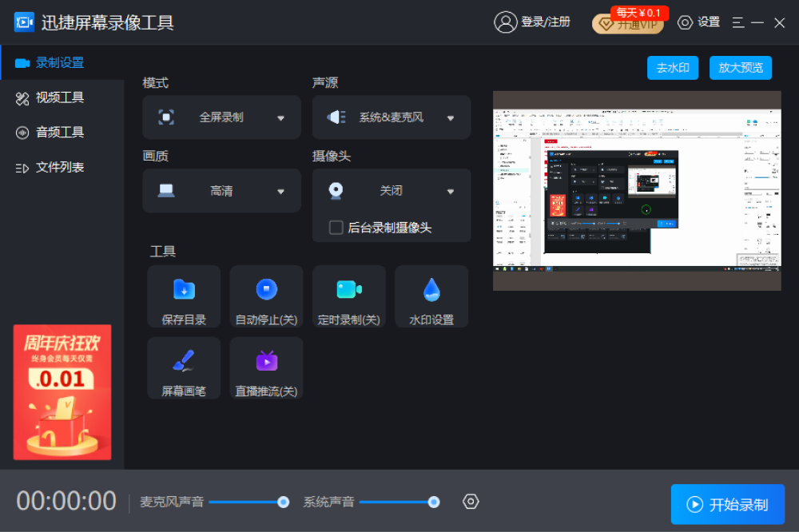Open the 画质 高清 quality dropdown

[222, 191]
